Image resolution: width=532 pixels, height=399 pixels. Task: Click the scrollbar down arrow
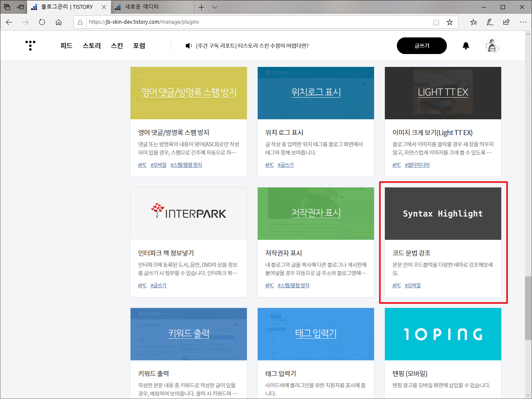point(528,395)
